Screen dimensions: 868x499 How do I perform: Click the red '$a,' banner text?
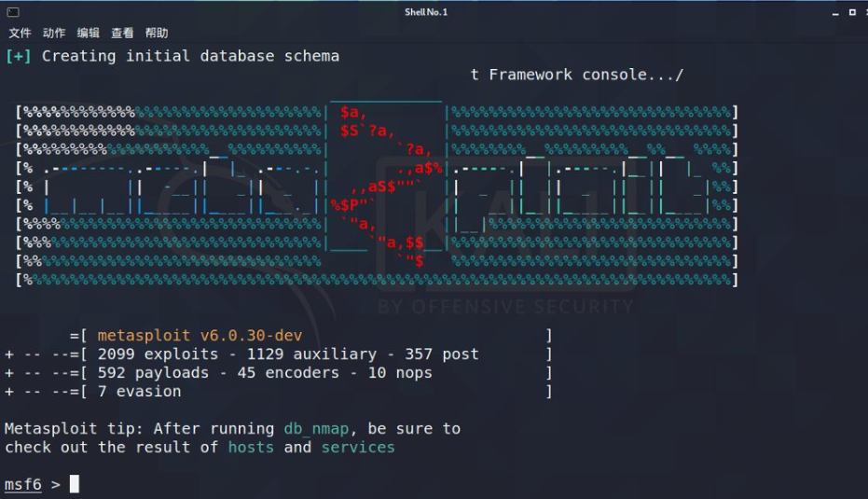pos(353,113)
